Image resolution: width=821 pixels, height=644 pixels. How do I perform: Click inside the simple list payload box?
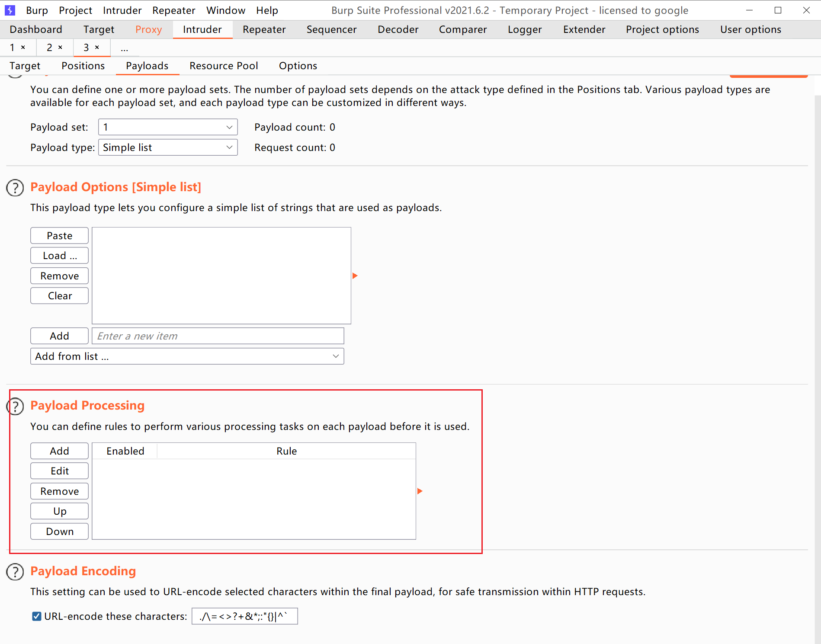coord(221,276)
